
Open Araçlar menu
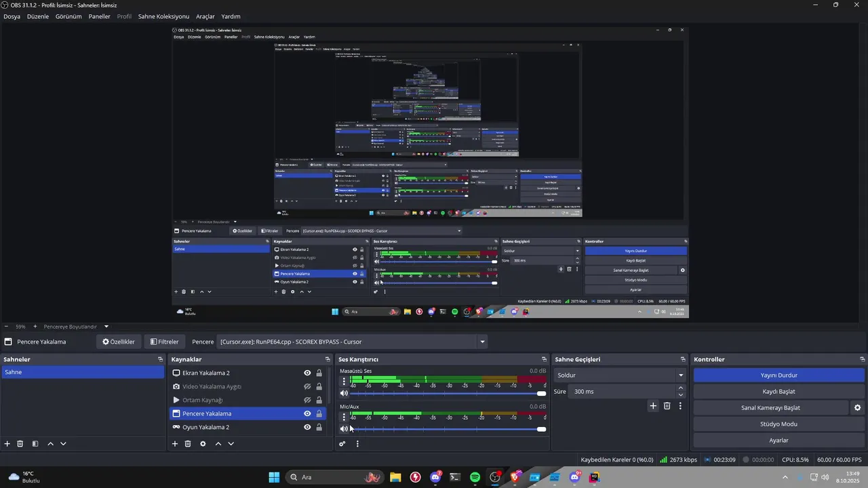[x=205, y=16]
